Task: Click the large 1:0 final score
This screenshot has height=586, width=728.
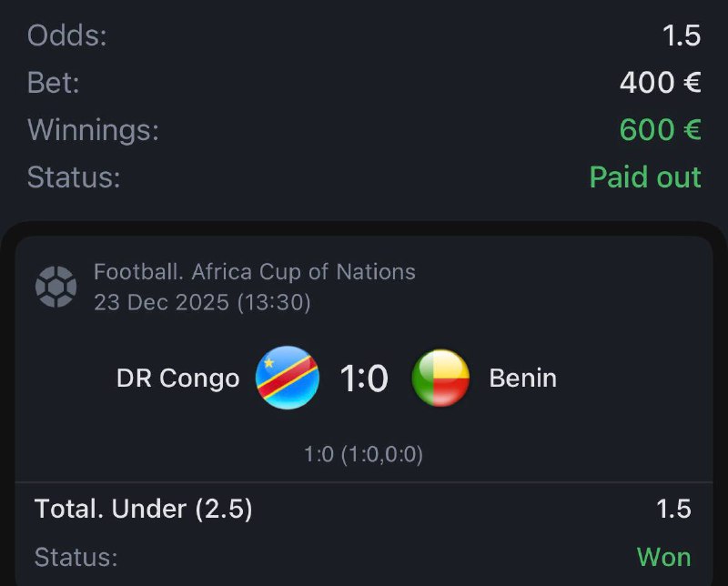Action: tap(364, 378)
